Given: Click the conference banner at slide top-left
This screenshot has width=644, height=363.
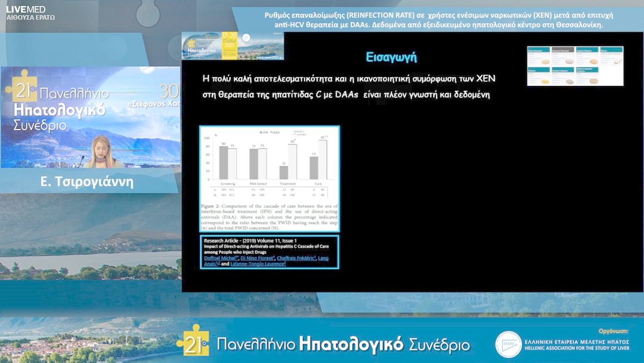Looking at the screenshot, I should (233, 46).
